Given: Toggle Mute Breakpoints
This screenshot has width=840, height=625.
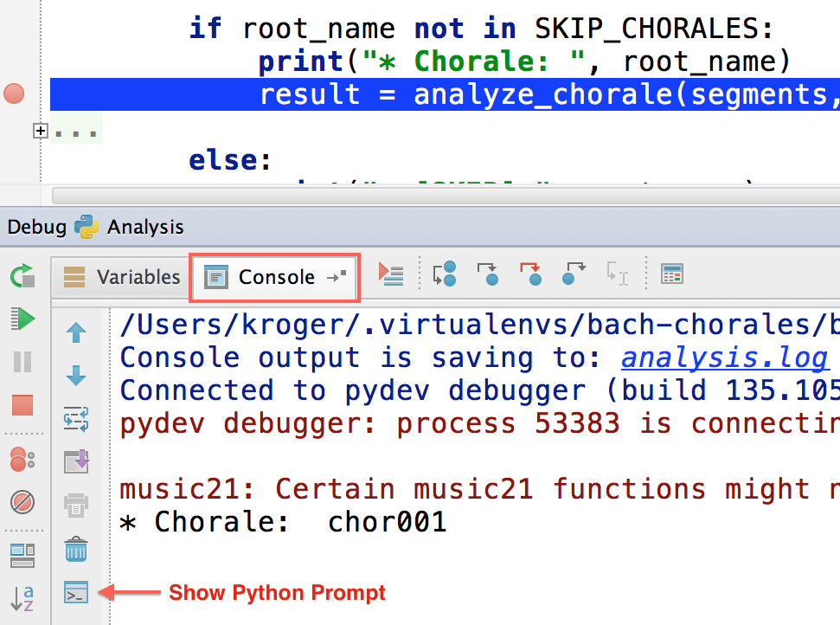Looking at the screenshot, I should tap(22, 501).
